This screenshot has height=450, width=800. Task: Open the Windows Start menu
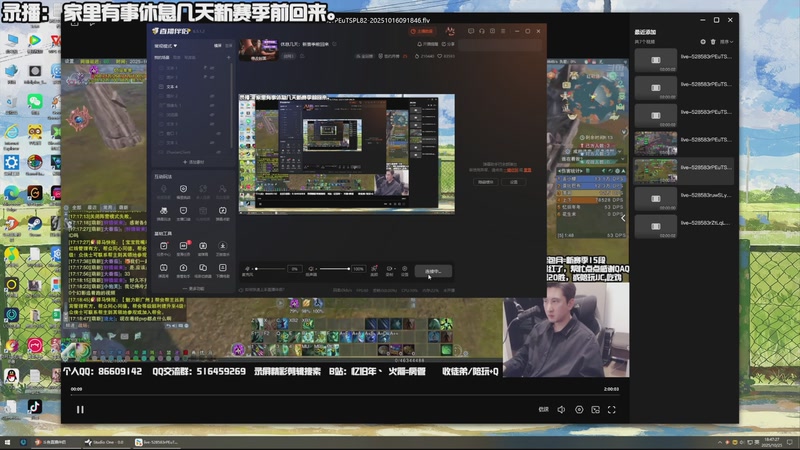click(7, 442)
